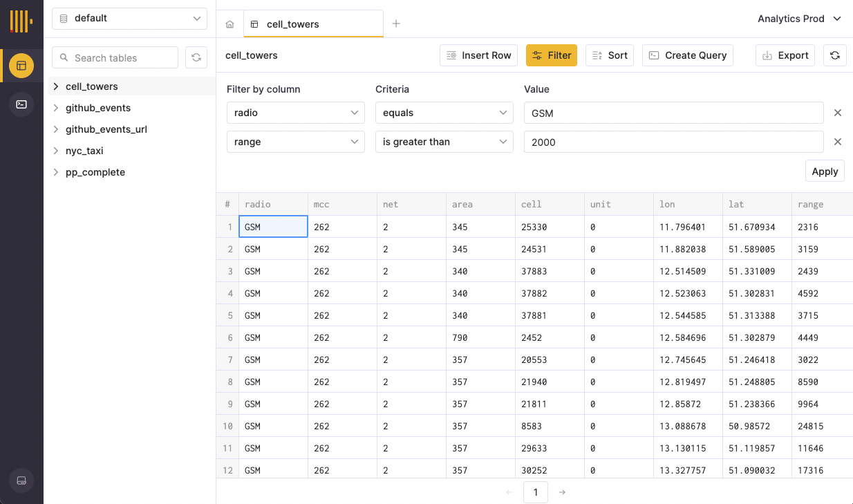Switch to the cell_towers tab

point(293,24)
